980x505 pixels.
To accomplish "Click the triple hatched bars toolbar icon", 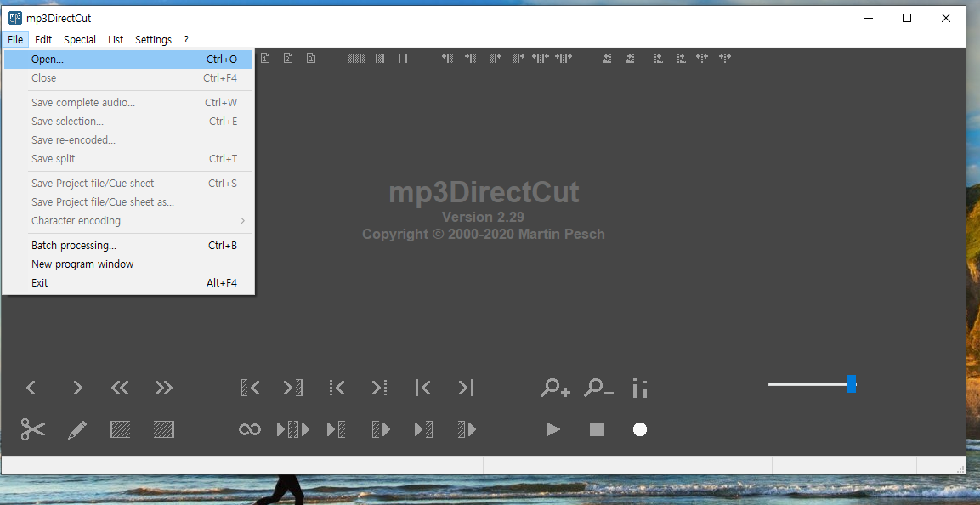I will (x=357, y=58).
